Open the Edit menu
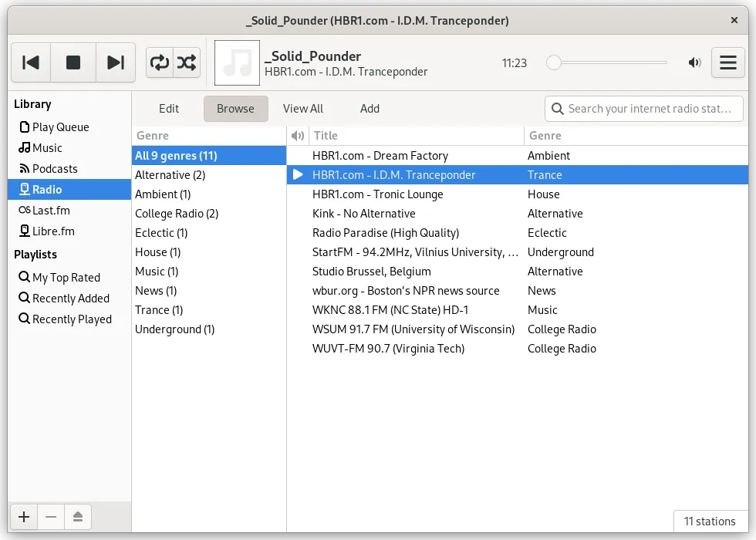This screenshot has height=540, width=756. [x=169, y=109]
